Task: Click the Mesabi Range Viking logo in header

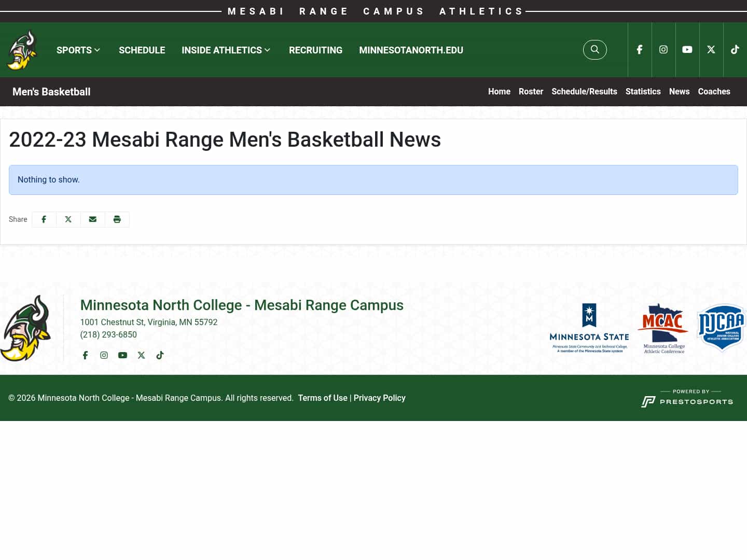Action: (x=22, y=50)
